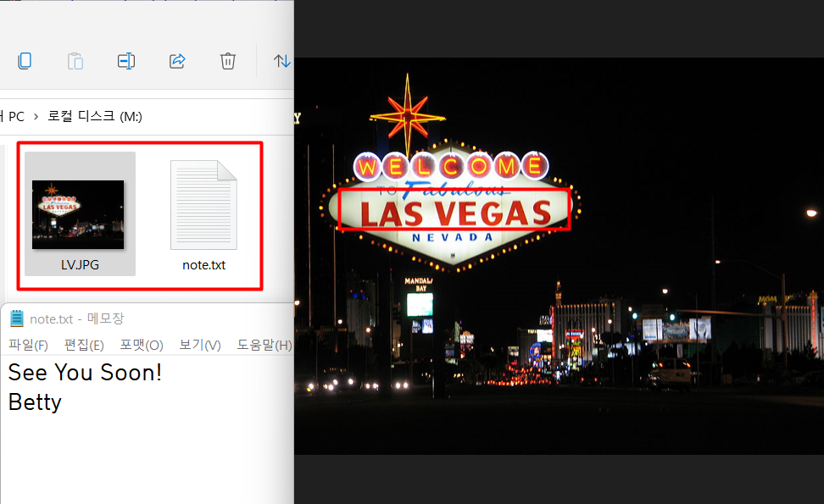This screenshot has height=504, width=824.
Task: Click the 로컬 디스크 (M:) breadcrumb
Action: tap(95, 116)
